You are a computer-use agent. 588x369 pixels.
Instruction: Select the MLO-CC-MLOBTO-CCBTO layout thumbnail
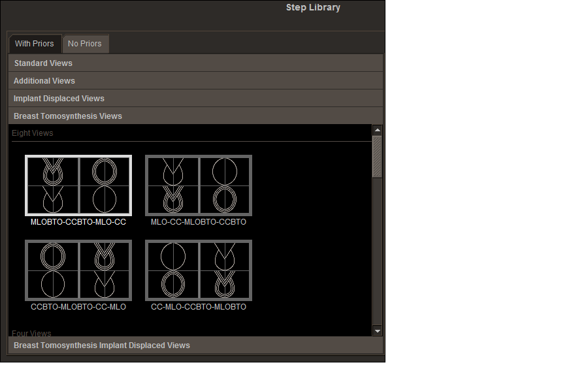(199, 185)
